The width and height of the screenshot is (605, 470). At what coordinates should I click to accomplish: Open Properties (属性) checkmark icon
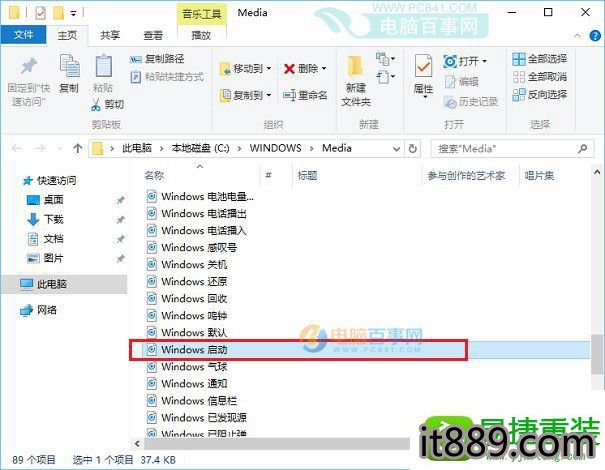[423, 65]
